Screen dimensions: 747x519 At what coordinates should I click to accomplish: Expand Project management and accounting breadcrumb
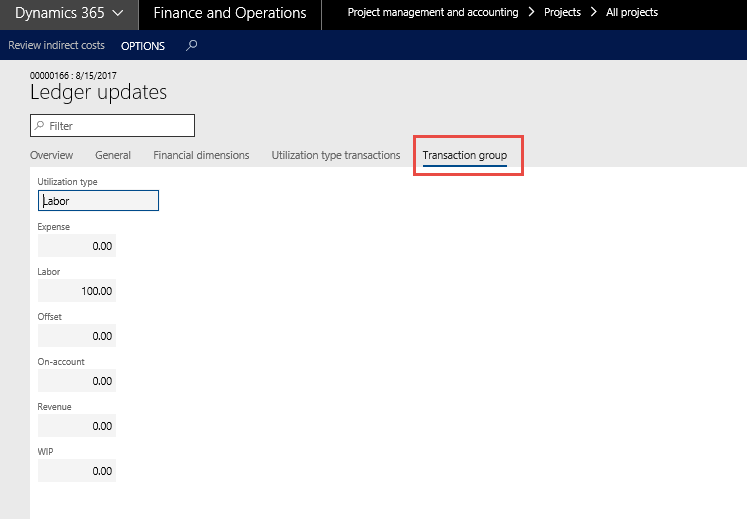(x=432, y=13)
